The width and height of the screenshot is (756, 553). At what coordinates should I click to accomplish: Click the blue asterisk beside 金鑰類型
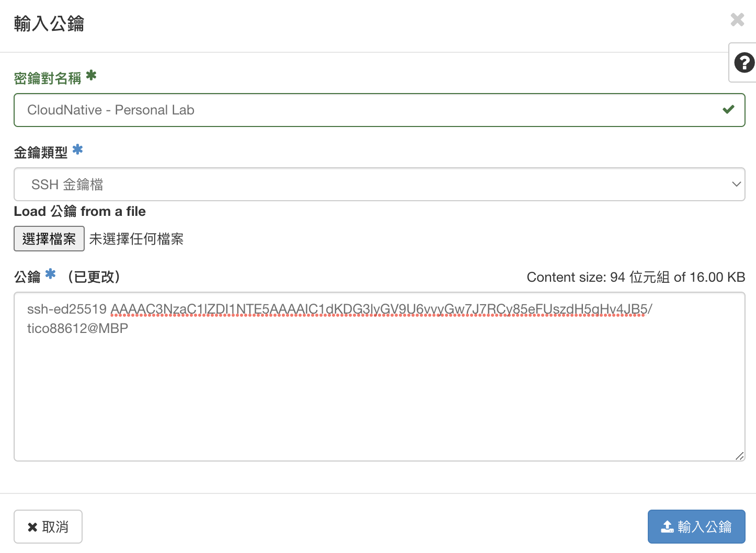point(78,149)
